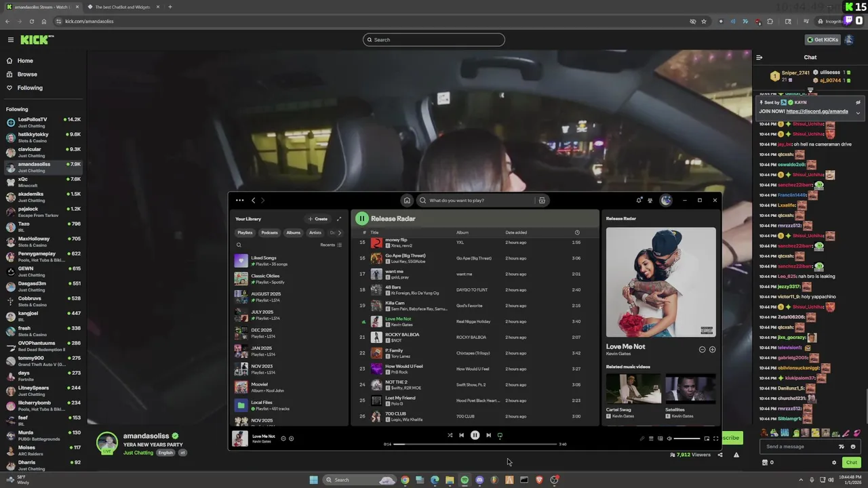868x488 pixels.
Task: Open Spotify connect to device panel
Action: click(660, 439)
